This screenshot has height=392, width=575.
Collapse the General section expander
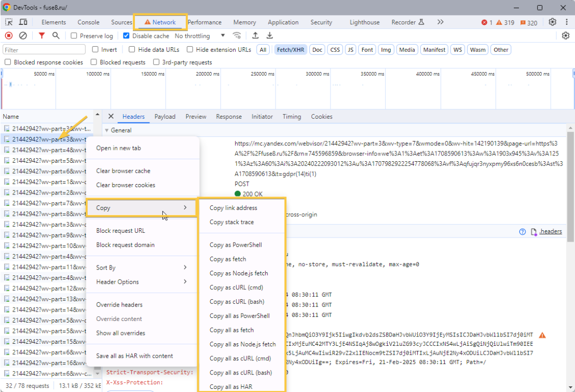(107, 131)
